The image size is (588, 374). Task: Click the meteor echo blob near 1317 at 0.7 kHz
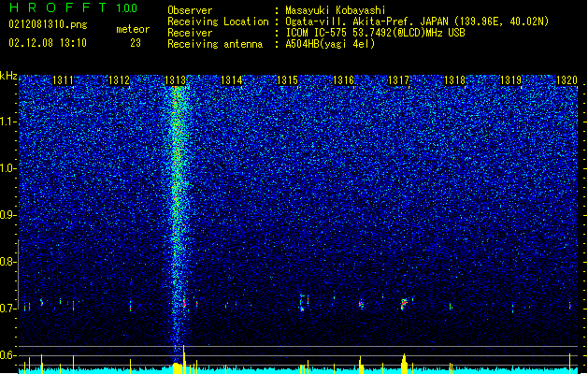tap(404, 304)
